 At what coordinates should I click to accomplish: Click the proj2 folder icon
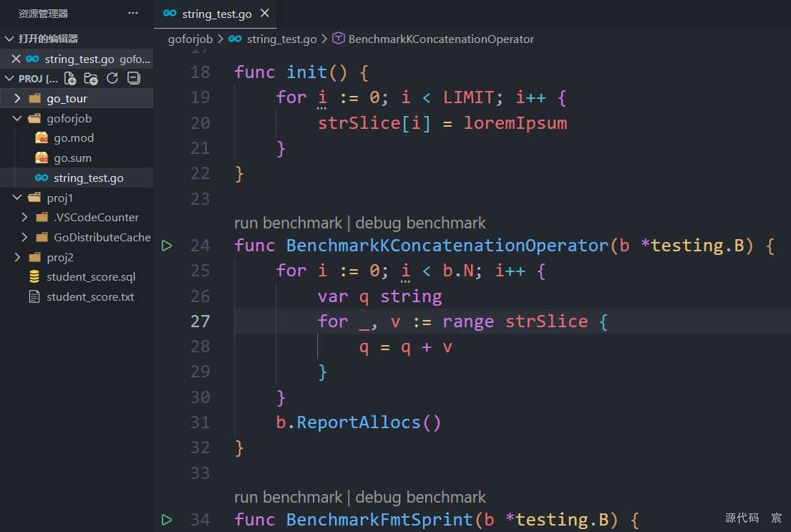coord(34,258)
